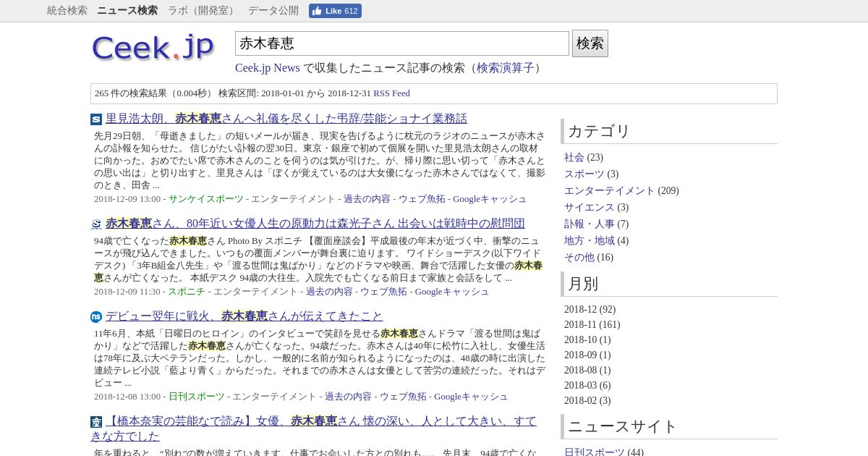This screenshot has width=868, height=456.
Task: Click the 日刊スポーツ source link under third result
Action: tap(197, 397)
